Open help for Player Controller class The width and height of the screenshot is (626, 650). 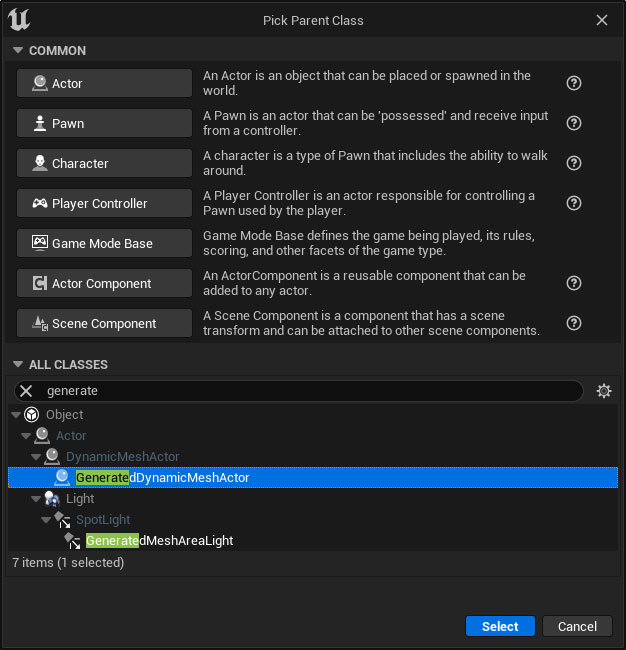tap(574, 203)
